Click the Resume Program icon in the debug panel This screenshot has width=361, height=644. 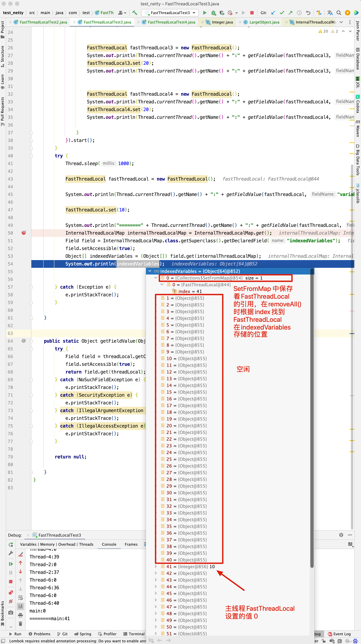click(x=11, y=564)
